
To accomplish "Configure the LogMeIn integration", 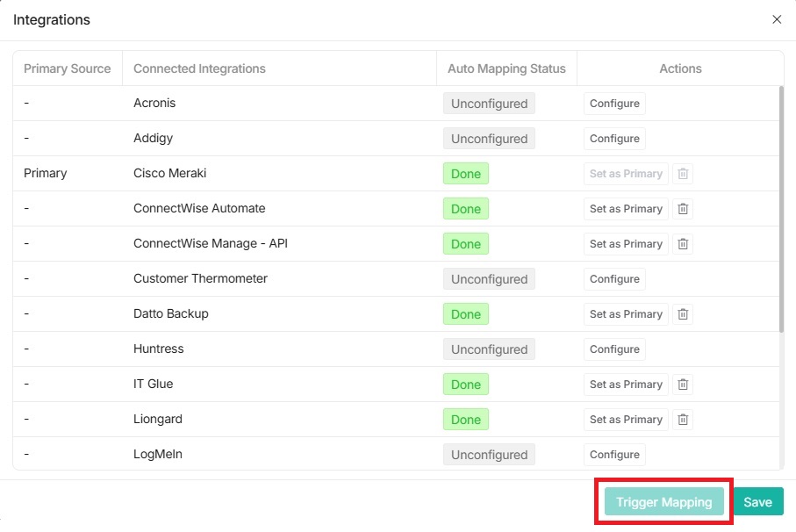I will pos(613,454).
